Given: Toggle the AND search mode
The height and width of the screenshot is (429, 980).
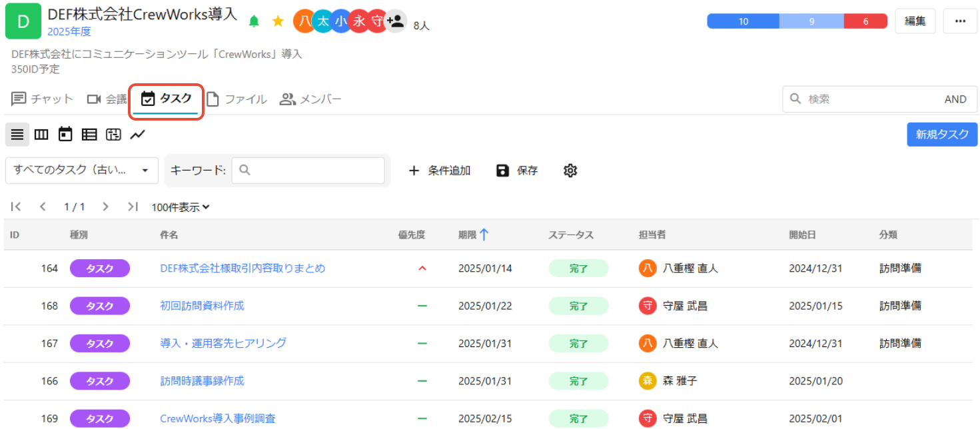Looking at the screenshot, I should pos(955,99).
